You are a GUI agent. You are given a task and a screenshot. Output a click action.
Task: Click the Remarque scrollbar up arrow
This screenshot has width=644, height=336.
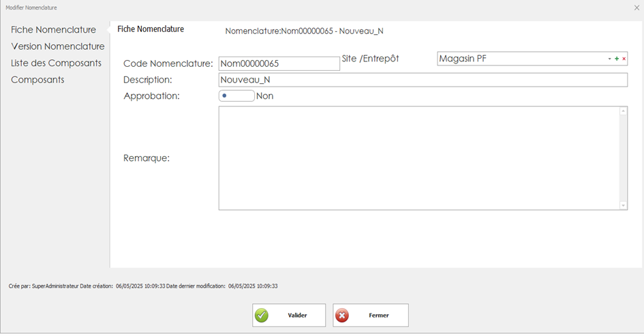click(623, 111)
